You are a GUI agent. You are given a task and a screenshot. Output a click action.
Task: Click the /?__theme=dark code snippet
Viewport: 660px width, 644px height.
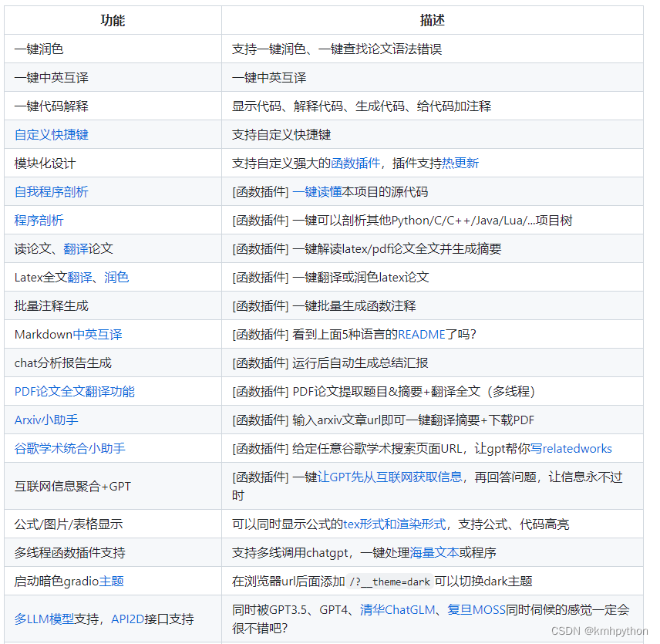point(390,582)
